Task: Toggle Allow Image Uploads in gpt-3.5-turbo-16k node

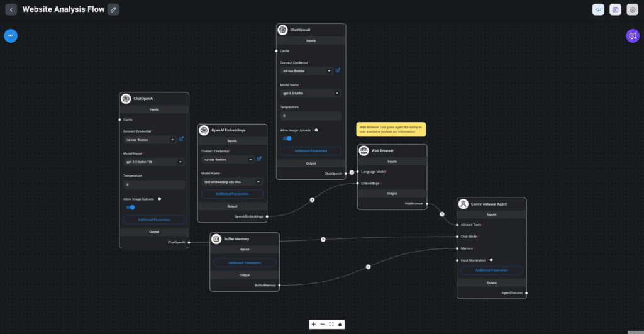Action: (131, 208)
